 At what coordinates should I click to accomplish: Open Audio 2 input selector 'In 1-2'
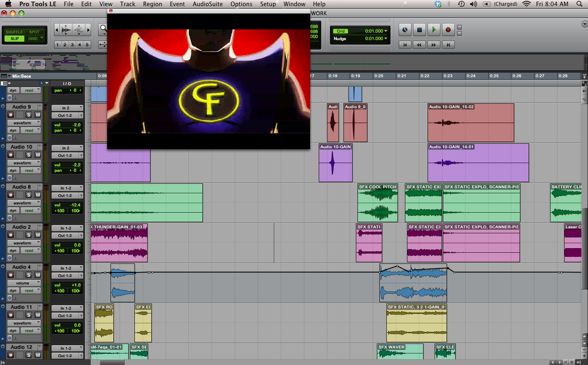(67, 228)
